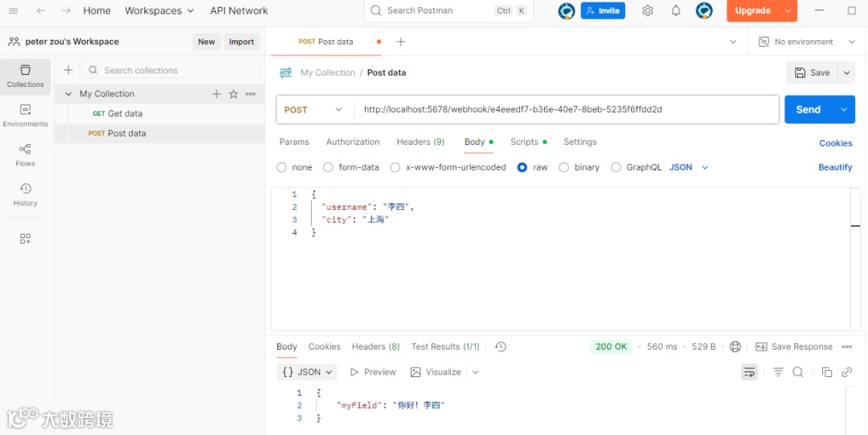Image resolution: width=868 pixels, height=435 pixels.
Task: Click the response filter icon
Action: [x=778, y=371]
